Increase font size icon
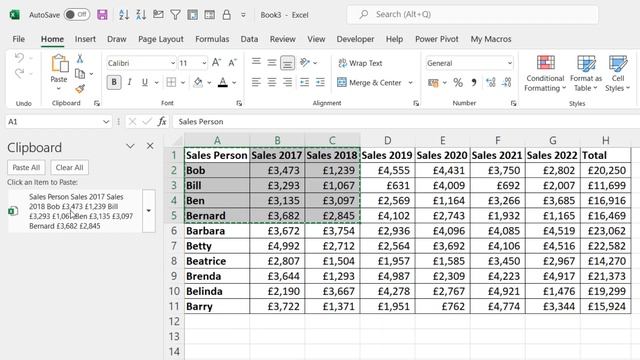Viewport: 640px width, 360px height. tap(216, 63)
